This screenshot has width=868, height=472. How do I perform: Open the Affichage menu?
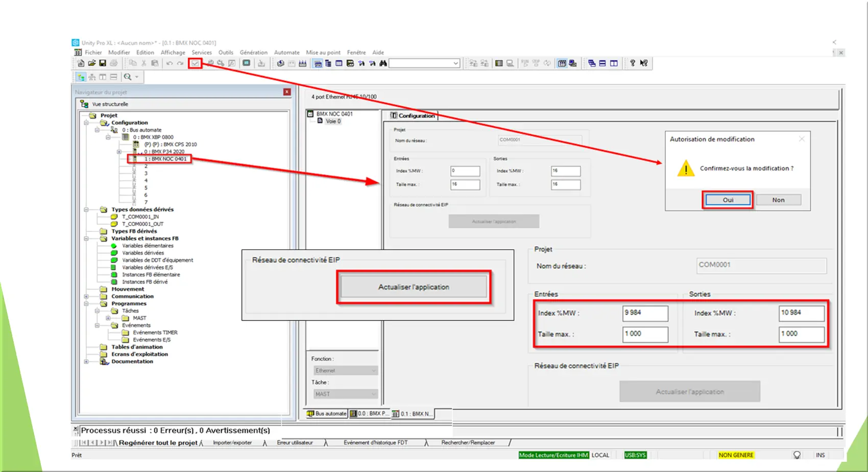(173, 52)
